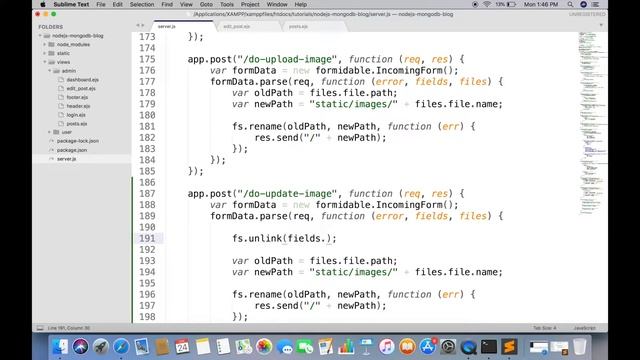This screenshot has width=640, height=360.
Task: Open the green FaceTime app in dock
Action: [x=305, y=347]
